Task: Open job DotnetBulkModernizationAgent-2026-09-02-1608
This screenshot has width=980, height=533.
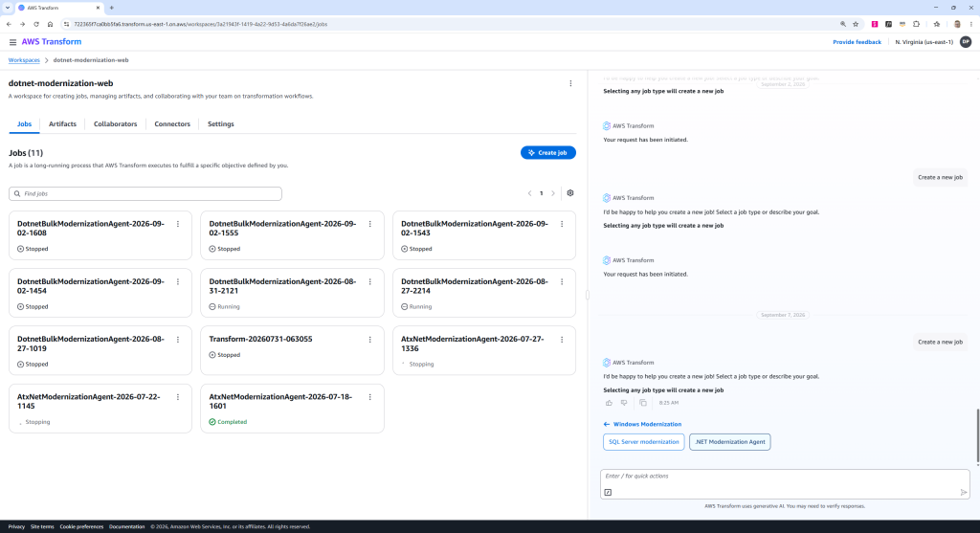Action: click(91, 228)
